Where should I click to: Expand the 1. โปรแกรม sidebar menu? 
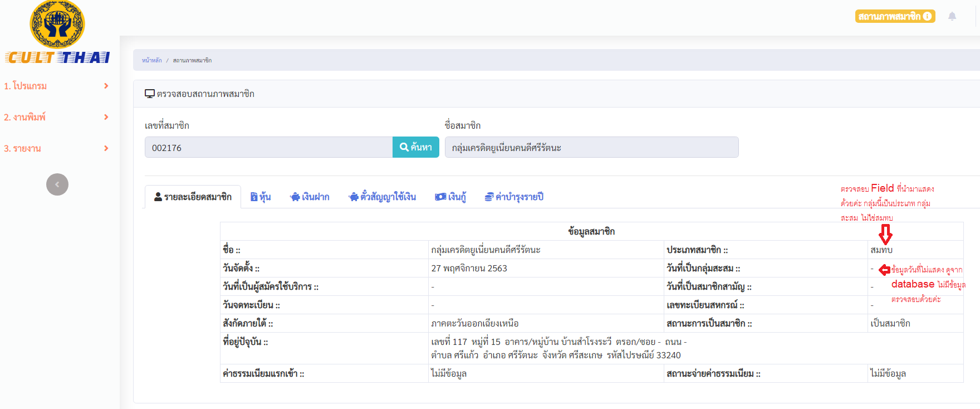tap(56, 86)
